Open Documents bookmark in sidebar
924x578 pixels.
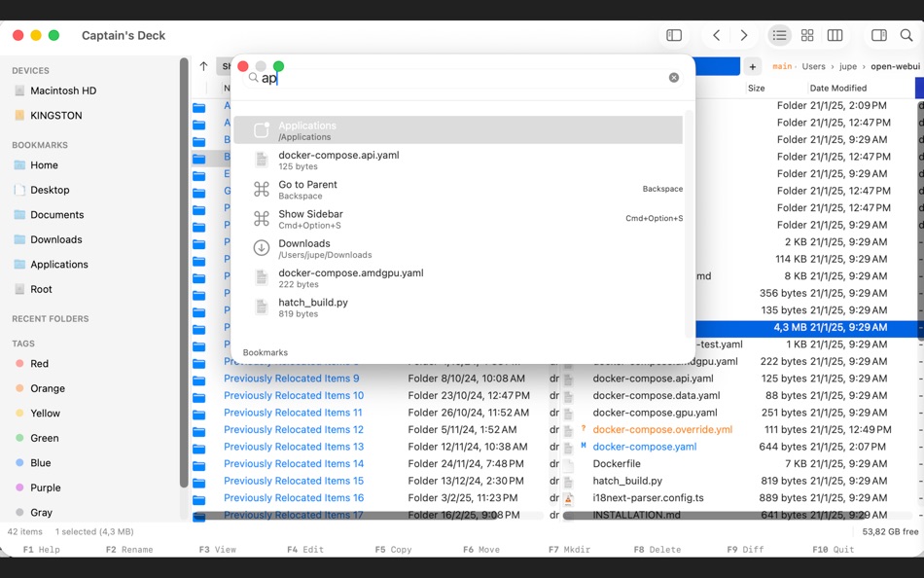click(56, 215)
